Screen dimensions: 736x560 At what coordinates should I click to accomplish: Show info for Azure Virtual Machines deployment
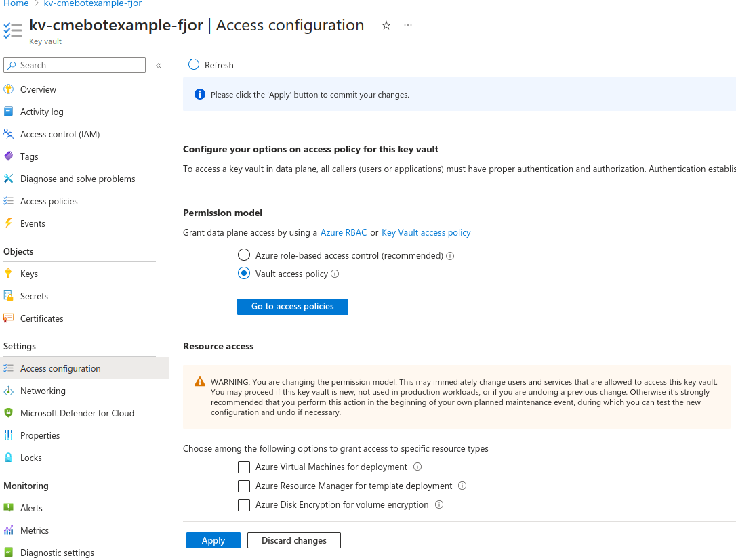tap(417, 467)
